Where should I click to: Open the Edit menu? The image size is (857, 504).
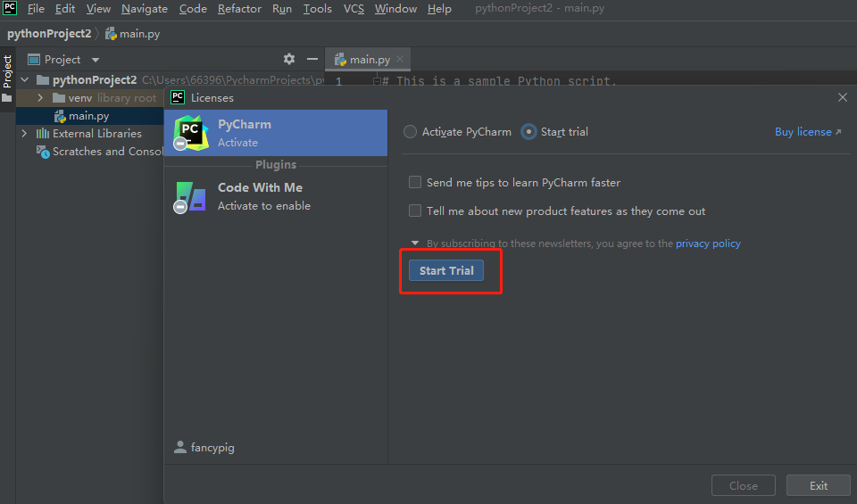65,9
